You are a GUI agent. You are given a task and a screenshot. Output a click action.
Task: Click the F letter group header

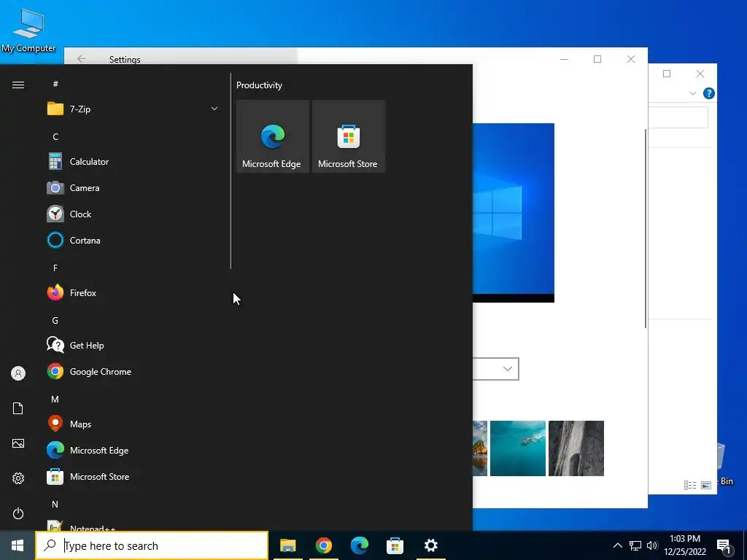55,268
